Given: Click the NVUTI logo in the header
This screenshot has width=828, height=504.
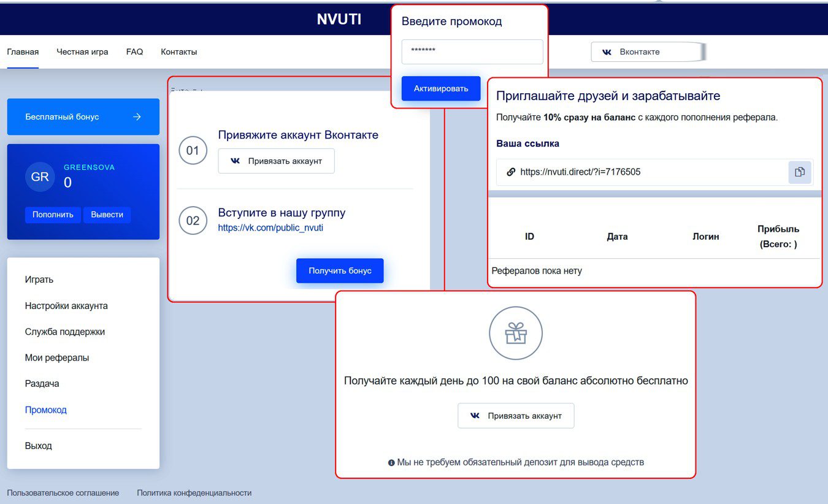Looking at the screenshot, I should point(339,20).
